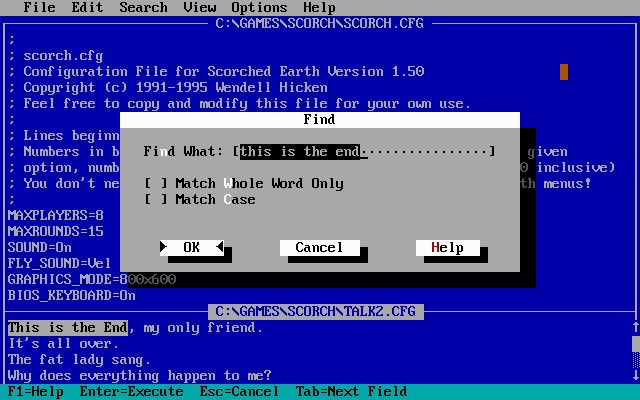Click the Help button in Find dialog
Screen dimensions: 640x400
pos(448,247)
